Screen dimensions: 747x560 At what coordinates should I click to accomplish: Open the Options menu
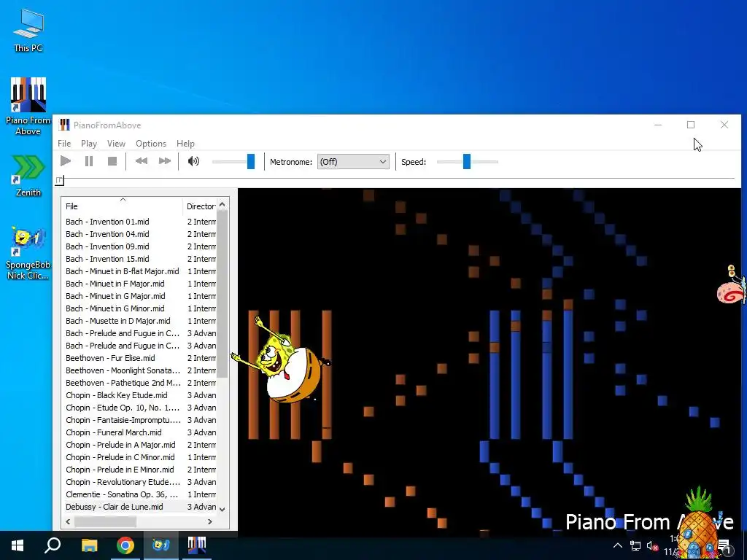pyautogui.click(x=151, y=144)
